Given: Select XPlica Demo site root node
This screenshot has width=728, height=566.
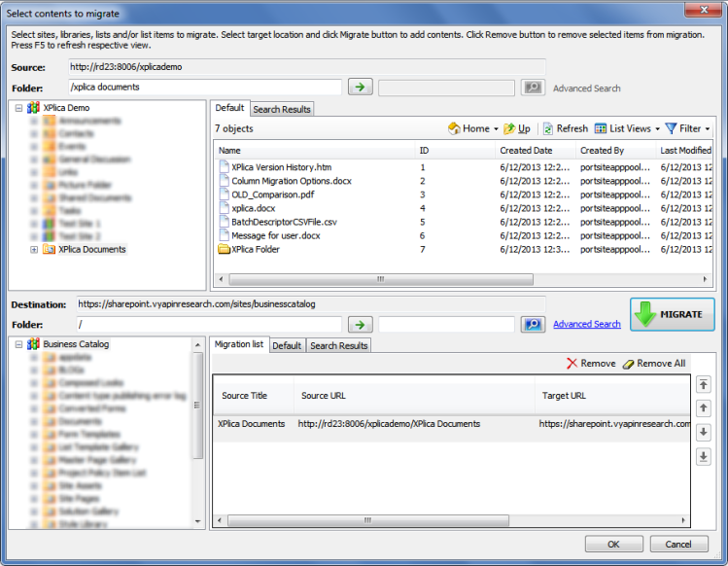Looking at the screenshot, I should (x=66, y=108).
